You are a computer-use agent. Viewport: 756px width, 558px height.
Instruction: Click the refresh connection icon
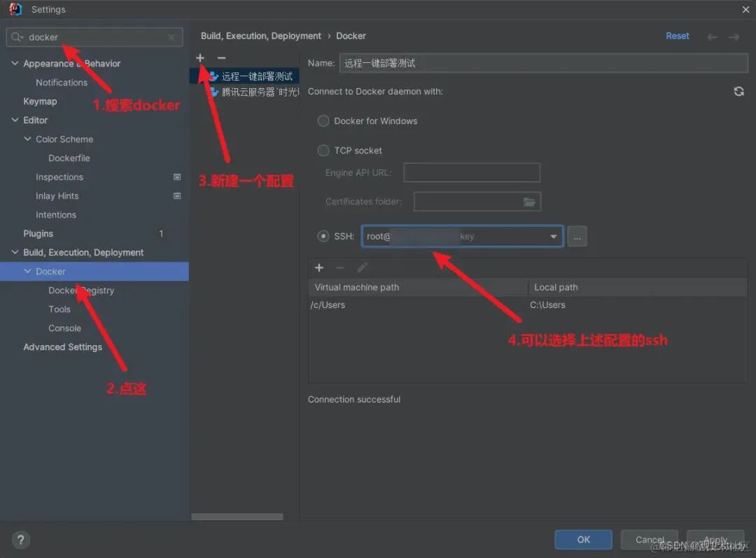click(x=738, y=92)
